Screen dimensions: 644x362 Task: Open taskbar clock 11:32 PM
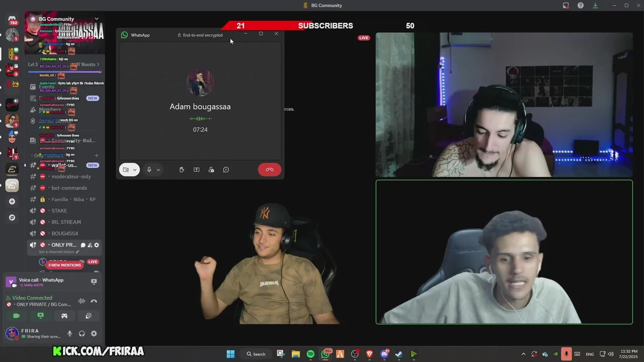tap(629, 354)
